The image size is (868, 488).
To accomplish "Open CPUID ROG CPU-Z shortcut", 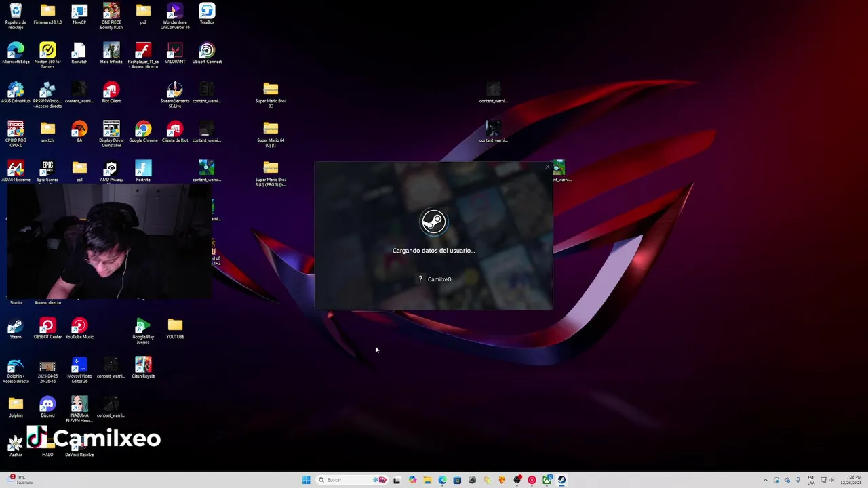I will coord(16,134).
